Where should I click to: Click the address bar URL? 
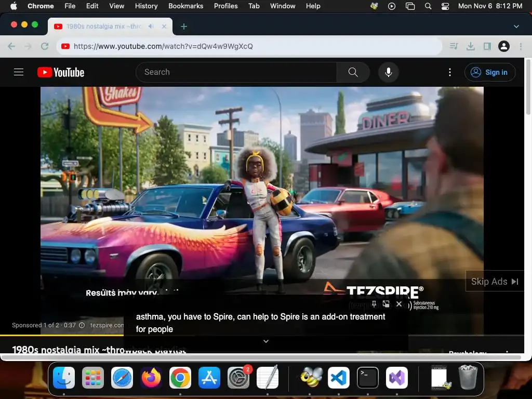point(163,46)
